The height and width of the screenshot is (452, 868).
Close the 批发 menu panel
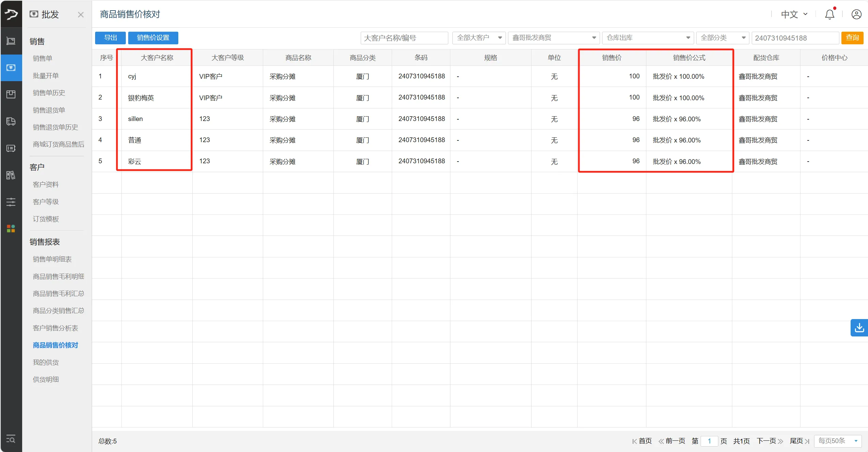click(81, 15)
